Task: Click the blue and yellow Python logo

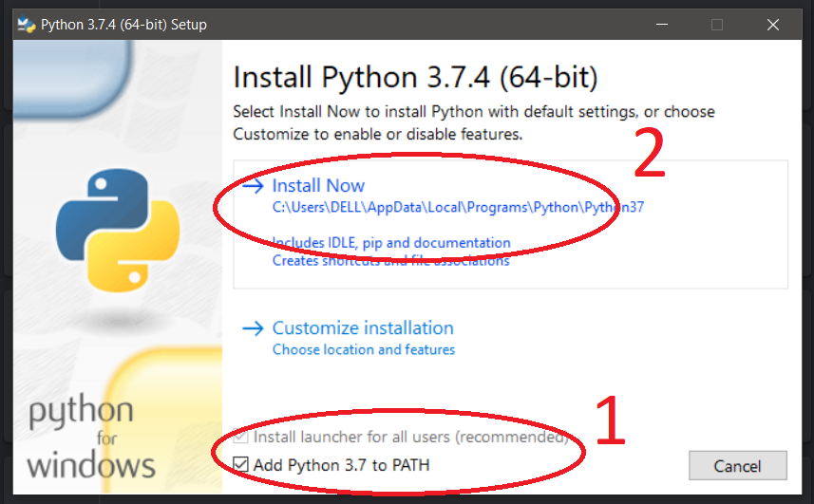Action: click(118, 233)
